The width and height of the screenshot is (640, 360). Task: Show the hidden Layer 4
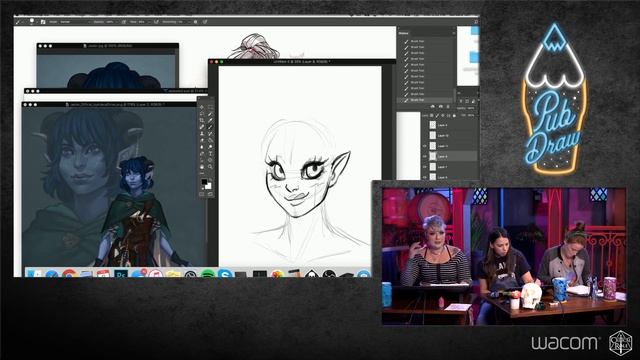coord(425,125)
